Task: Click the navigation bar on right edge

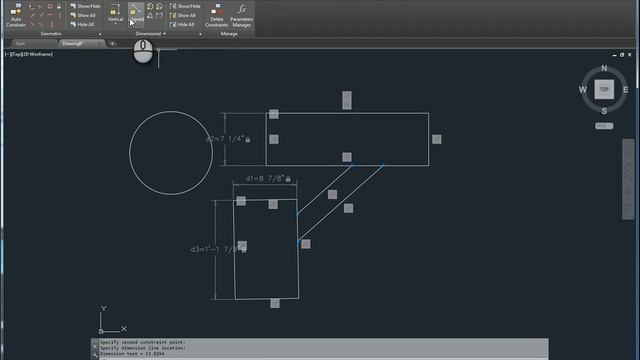Action: [629, 179]
